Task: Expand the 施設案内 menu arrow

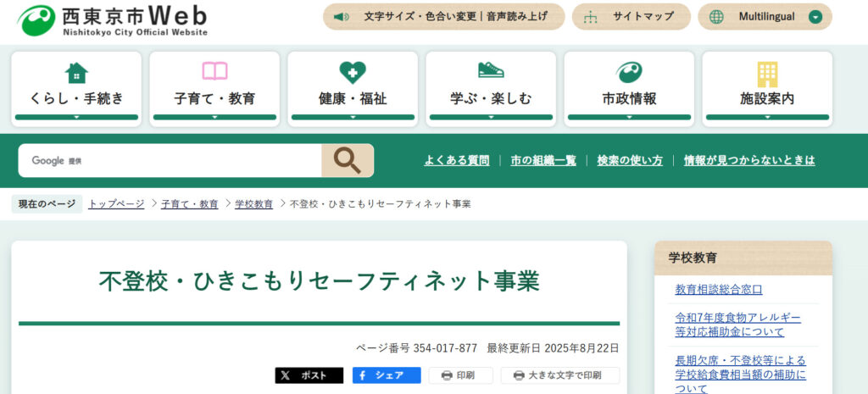Action: tap(767, 117)
